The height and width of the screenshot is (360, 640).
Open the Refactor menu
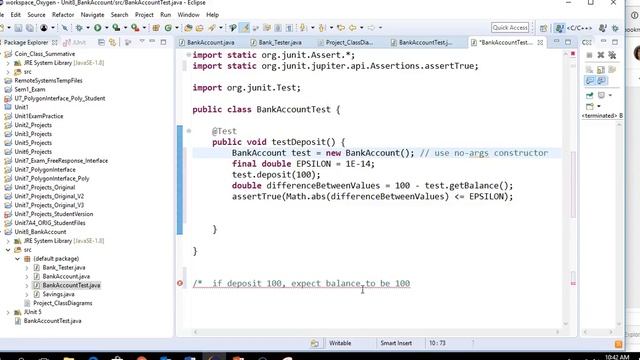click(63, 15)
